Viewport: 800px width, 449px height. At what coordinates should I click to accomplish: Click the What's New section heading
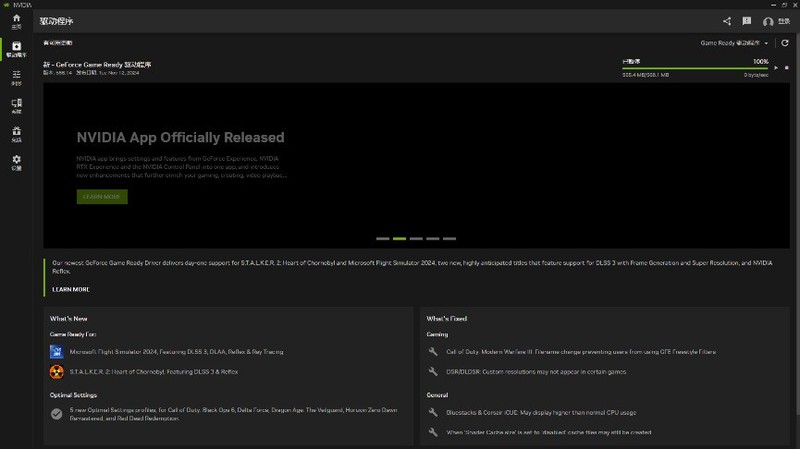pos(68,318)
